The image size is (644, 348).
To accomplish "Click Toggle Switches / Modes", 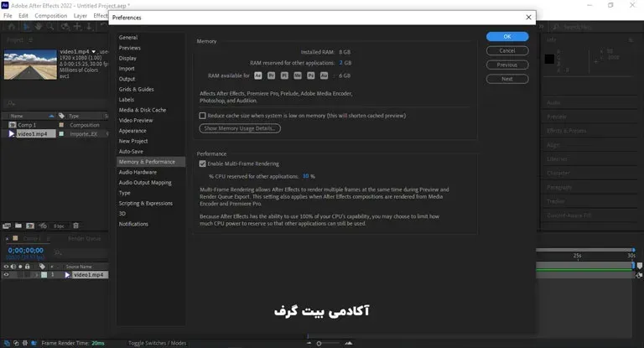I will (x=158, y=343).
